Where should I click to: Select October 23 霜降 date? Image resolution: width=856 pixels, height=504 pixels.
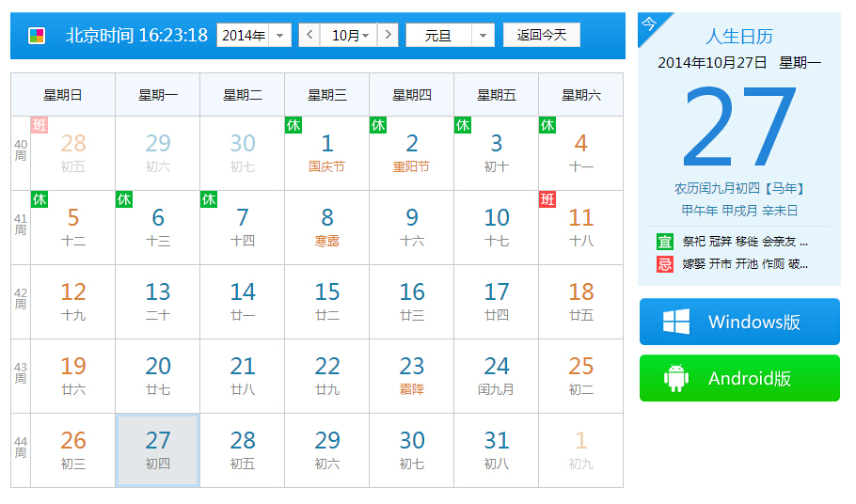tap(411, 375)
